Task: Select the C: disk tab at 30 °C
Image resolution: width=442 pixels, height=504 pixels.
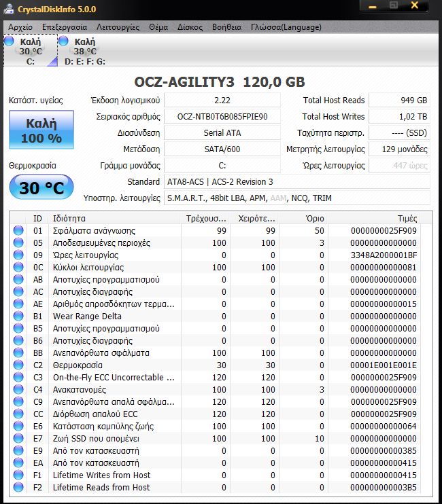Action: (x=31, y=50)
